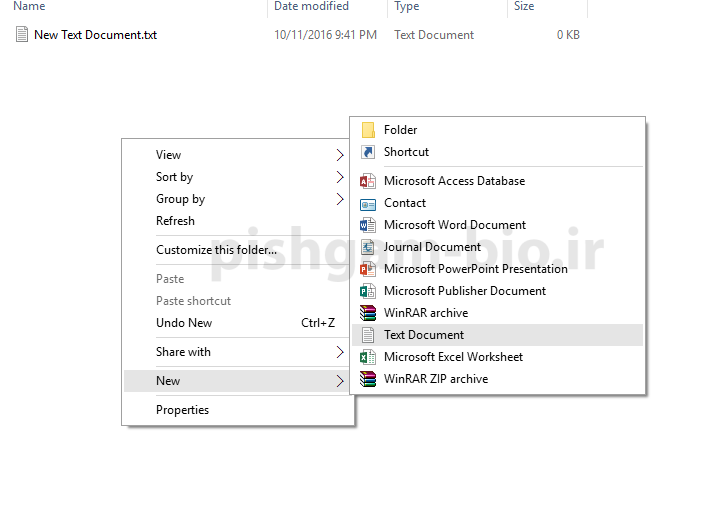This screenshot has height=509, width=723.
Task: Select Undo New menu entry
Action: 184,323
